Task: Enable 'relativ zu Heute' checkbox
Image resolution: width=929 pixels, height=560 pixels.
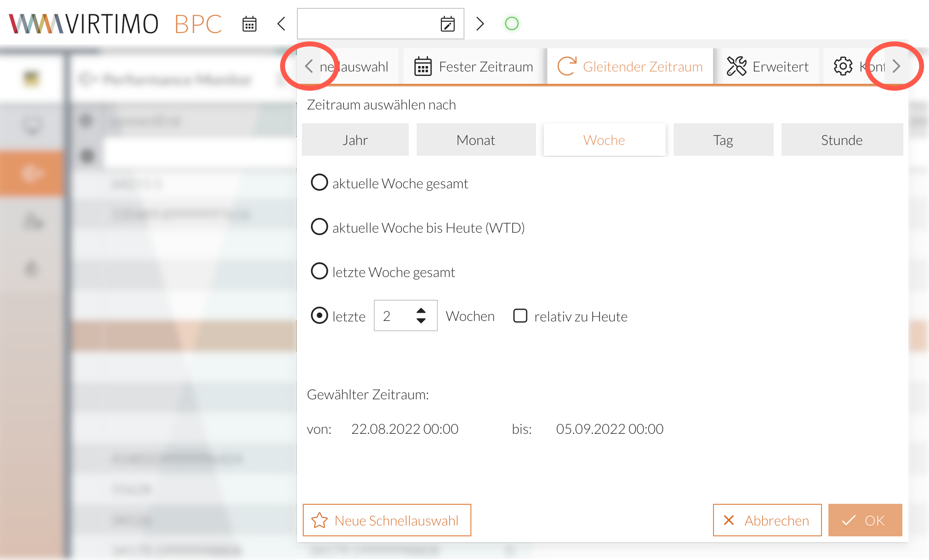Action: pos(520,316)
